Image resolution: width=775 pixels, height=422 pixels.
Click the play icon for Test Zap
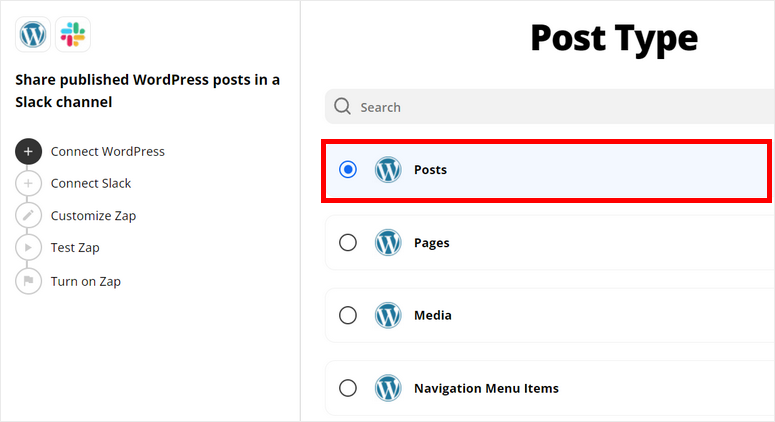[x=29, y=248]
